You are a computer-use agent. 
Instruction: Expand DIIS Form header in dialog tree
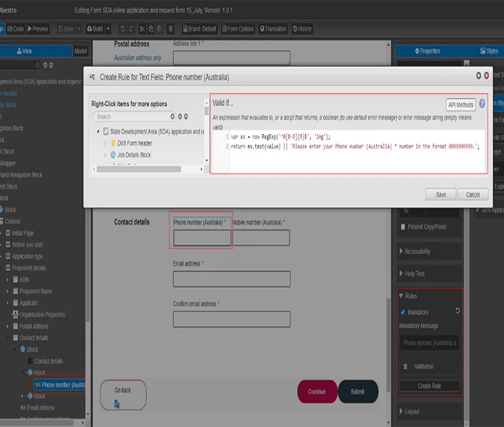[x=105, y=143]
